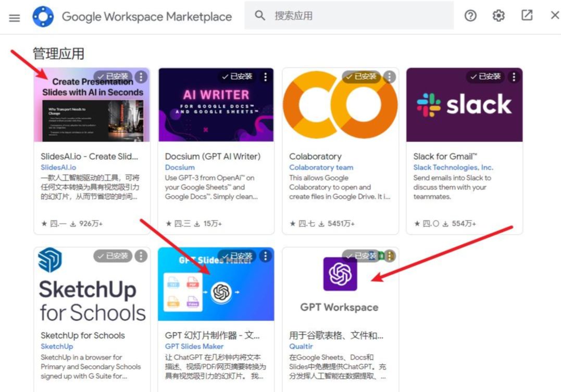Click 已安装 badge on Slack card
This screenshot has width=561, height=392.
pyautogui.click(x=485, y=77)
